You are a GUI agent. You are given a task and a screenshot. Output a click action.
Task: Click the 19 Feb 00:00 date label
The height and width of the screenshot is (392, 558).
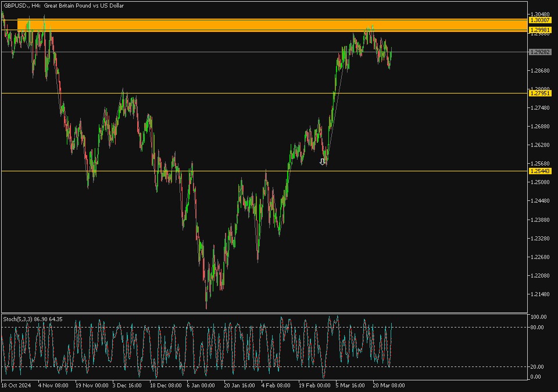point(314,385)
